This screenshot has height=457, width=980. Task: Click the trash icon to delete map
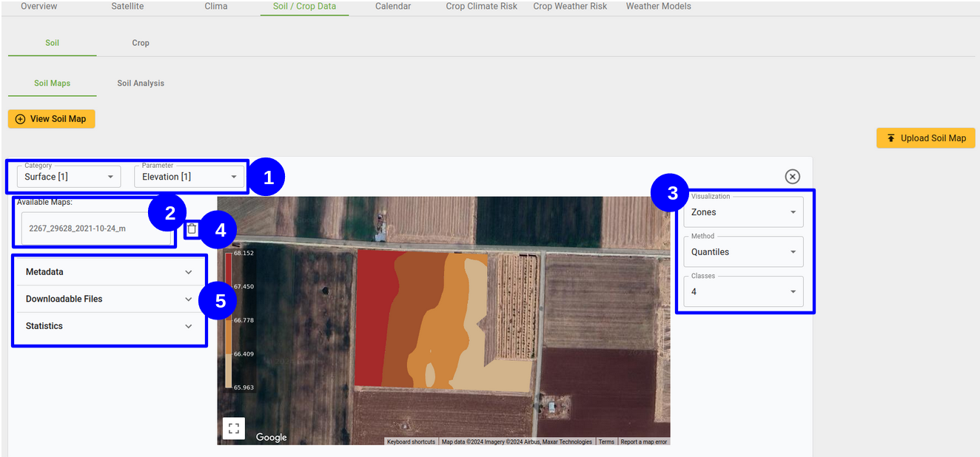pyautogui.click(x=192, y=229)
